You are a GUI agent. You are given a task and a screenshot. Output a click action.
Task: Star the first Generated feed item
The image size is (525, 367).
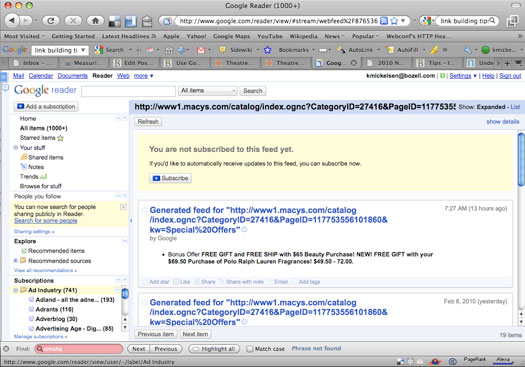pyautogui.click(x=144, y=210)
